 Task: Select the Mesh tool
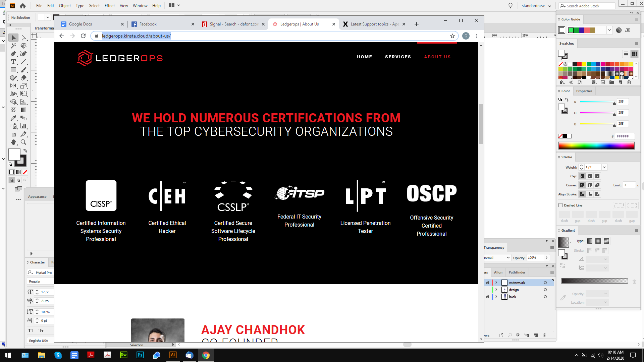pos(13,110)
